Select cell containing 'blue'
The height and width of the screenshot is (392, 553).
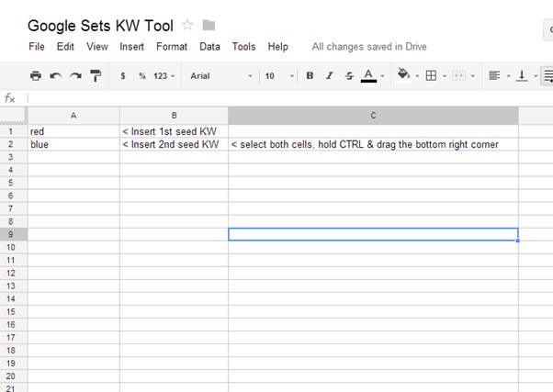tap(73, 144)
